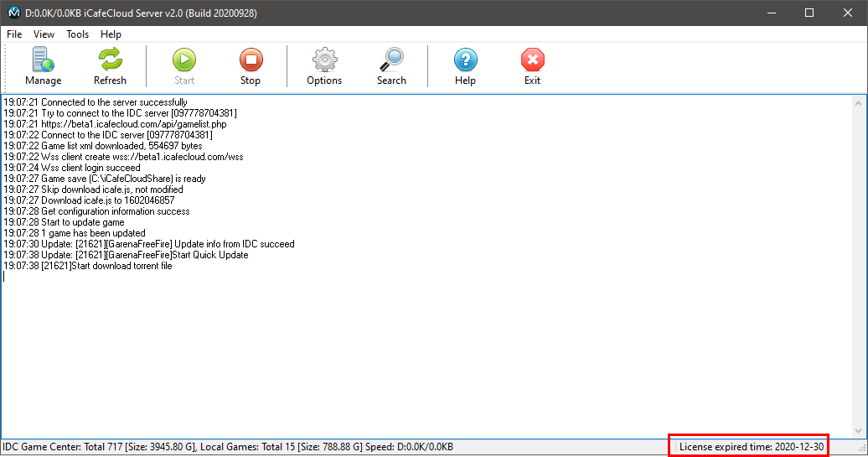Click the 'Start download torrent file' log line
This screenshot has height=457, width=868.
(88, 266)
